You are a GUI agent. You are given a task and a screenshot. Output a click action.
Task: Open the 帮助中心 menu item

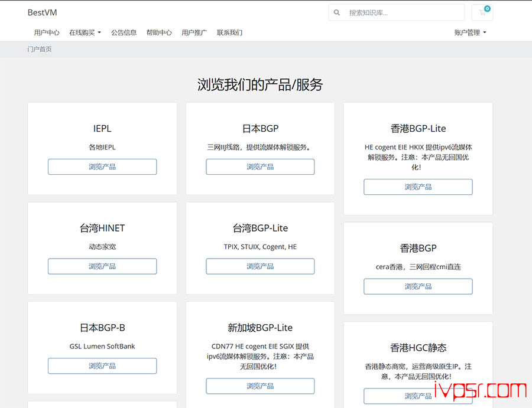[x=159, y=32]
